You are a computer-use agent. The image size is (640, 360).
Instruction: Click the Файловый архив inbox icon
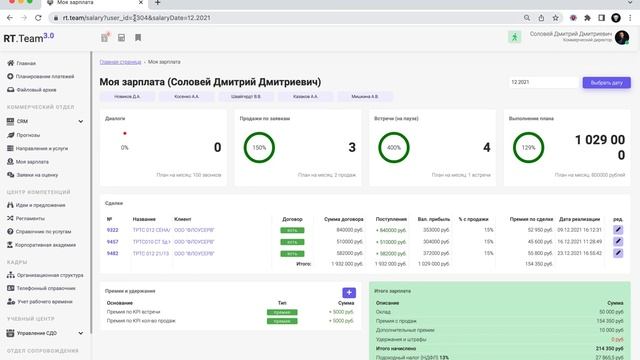11,89
